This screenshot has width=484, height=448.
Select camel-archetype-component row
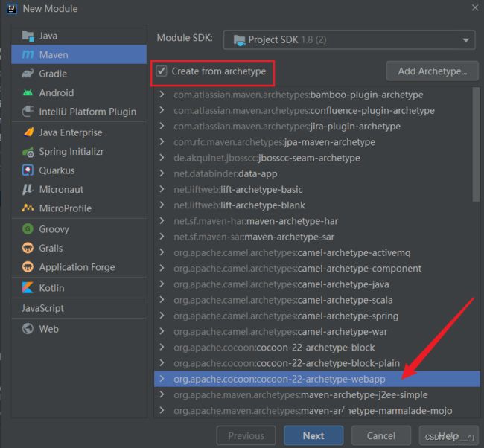pos(313,269)
